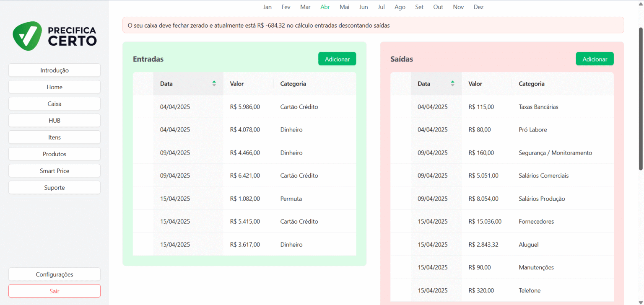Open the Caixa section
644x305 pixels.
click(x=55, y=104)
